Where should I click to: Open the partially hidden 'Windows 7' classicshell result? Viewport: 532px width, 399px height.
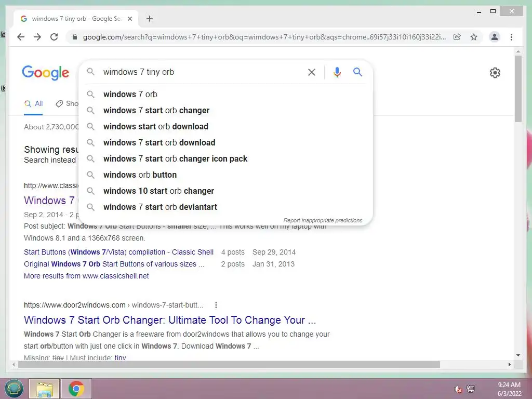[x=49, y=201]
